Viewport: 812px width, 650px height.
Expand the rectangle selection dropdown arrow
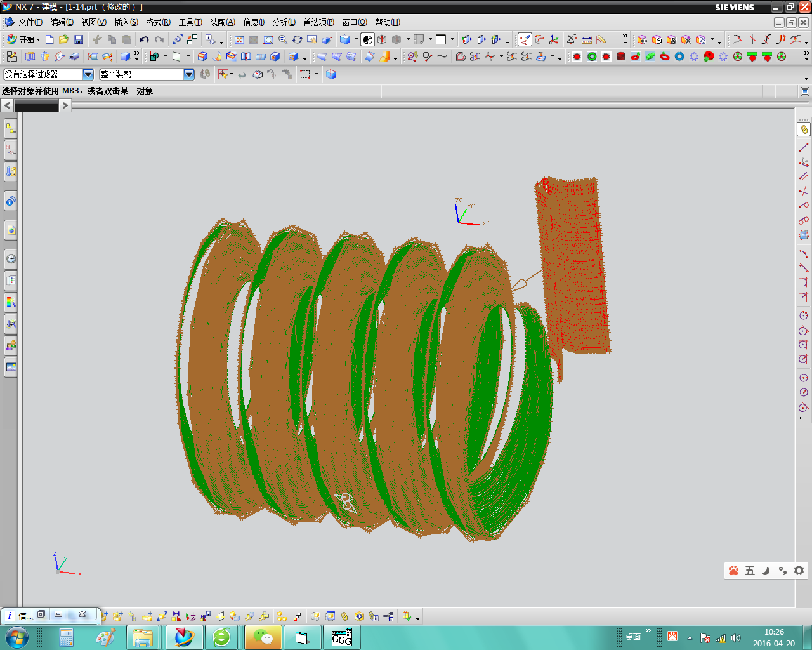(317, 74)
